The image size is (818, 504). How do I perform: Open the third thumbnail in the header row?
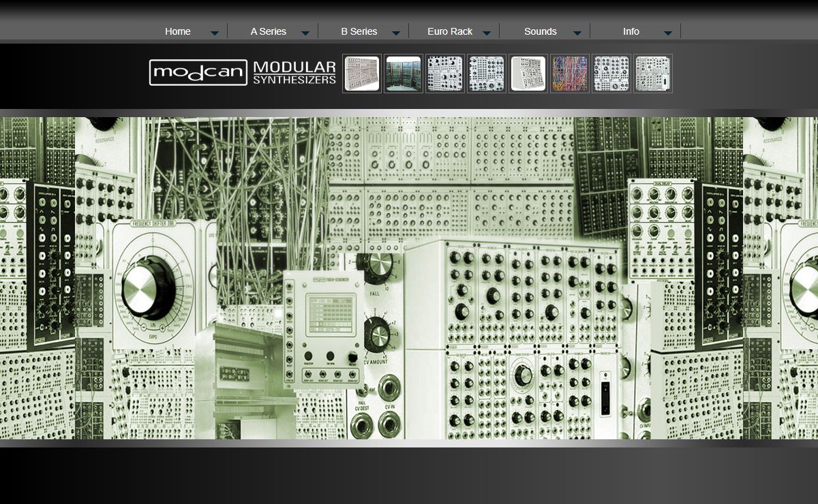(445, 74)
